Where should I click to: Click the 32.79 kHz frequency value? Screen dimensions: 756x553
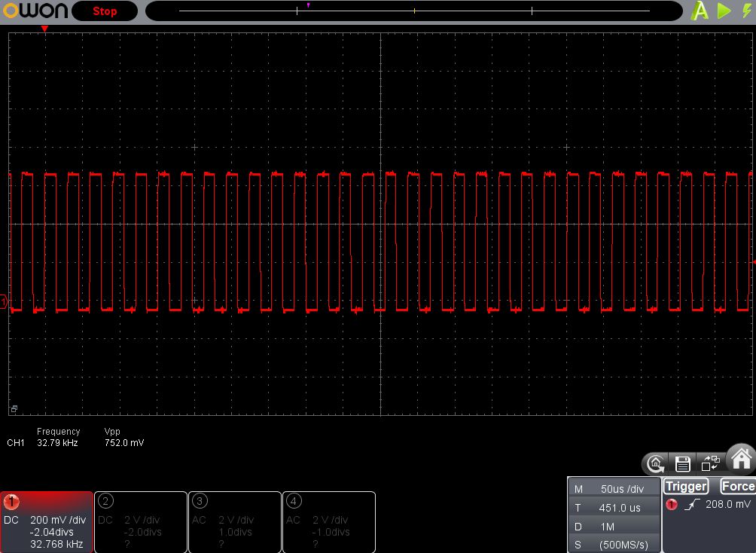pyautogui.click(x=57, y=442)
